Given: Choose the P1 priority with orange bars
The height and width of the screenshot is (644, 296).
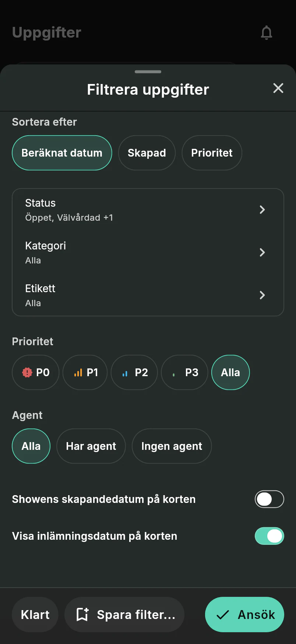Looking at the screenshot, I should [x=85, y=372].
